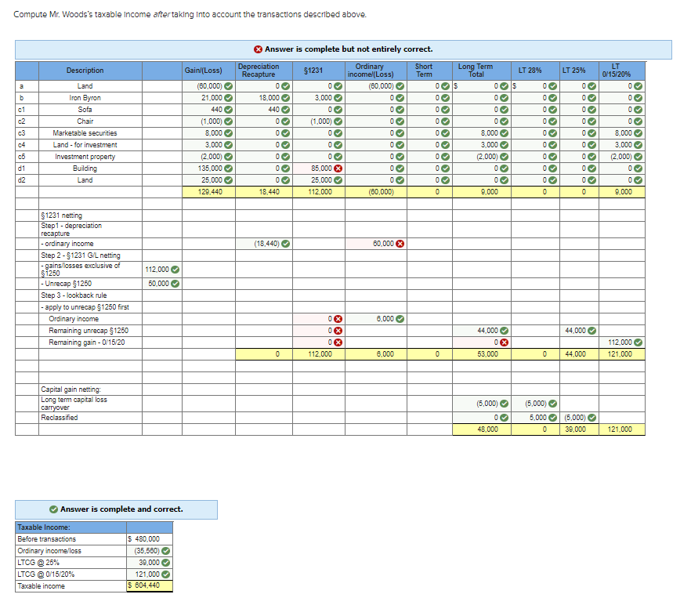Click the green check beside Unrecap §1250 50,000
The image size is (691, 616).
175,284
